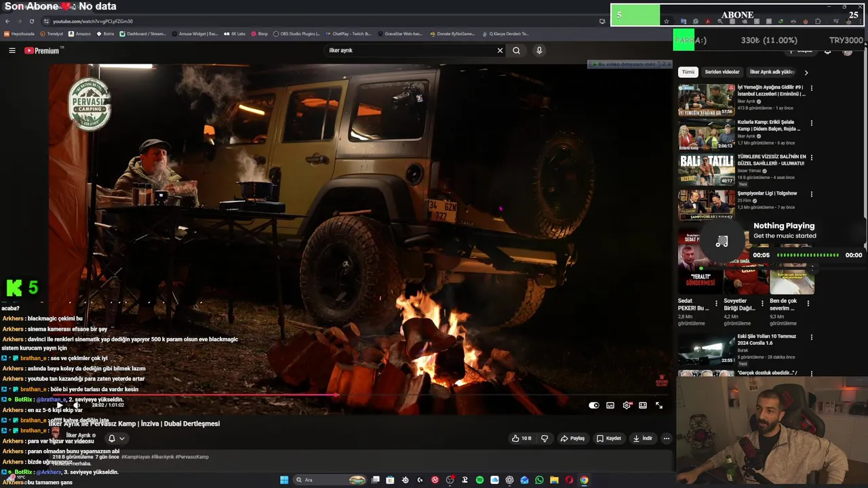Go back in the browser
Image resolution: width=868 pixels, height=488 pixels.
click(7, 21)
